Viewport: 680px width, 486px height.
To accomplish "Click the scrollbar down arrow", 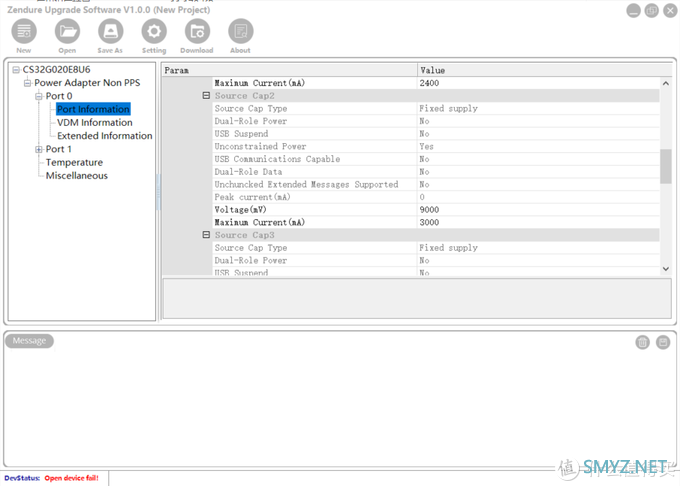I will (x=666, y=269).
